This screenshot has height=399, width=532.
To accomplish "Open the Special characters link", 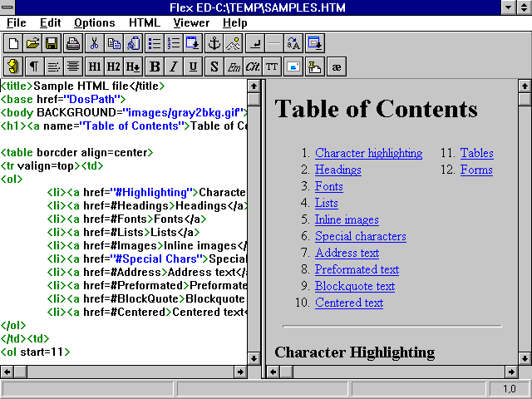I will click(360, 236).
